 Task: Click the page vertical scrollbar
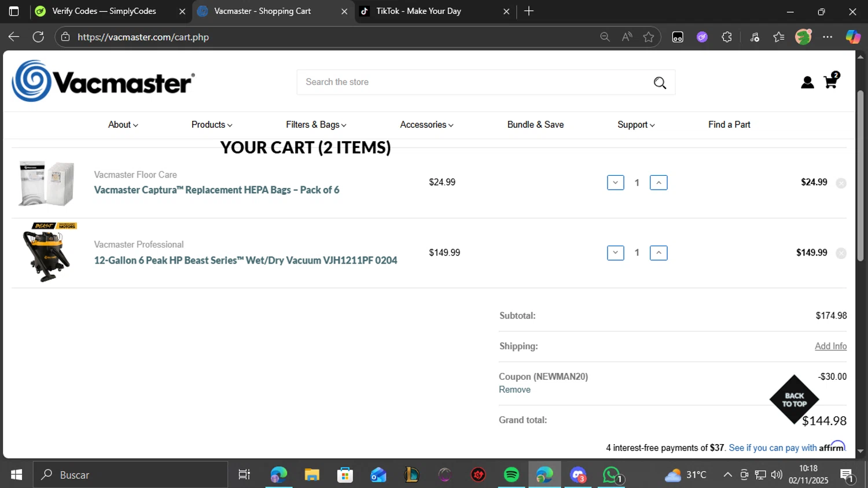coord(860,175)
